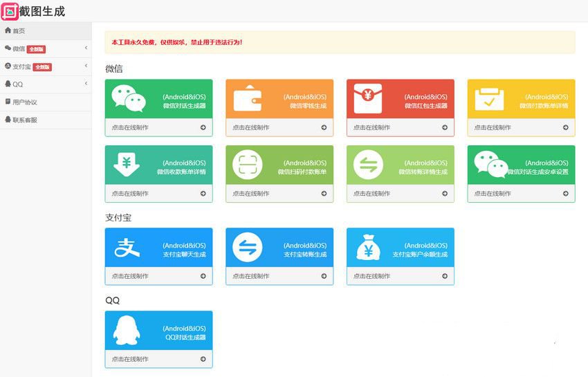This screenshot has height=377, width=588.
Task: Click the arrow circle on 支付宝聊天生成 footer
Action: coord(203,276)
